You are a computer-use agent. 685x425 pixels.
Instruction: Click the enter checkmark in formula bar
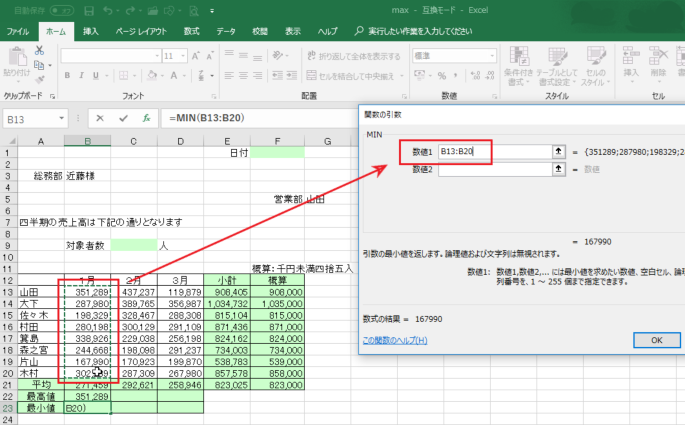123,118
